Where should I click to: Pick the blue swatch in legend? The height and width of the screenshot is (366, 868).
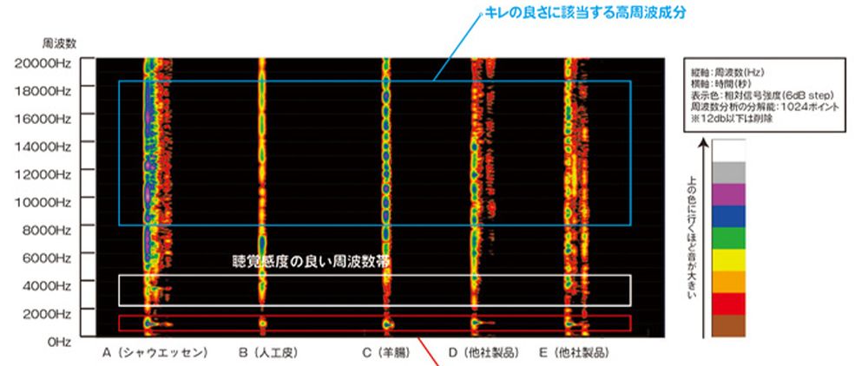tap(730, 216)
